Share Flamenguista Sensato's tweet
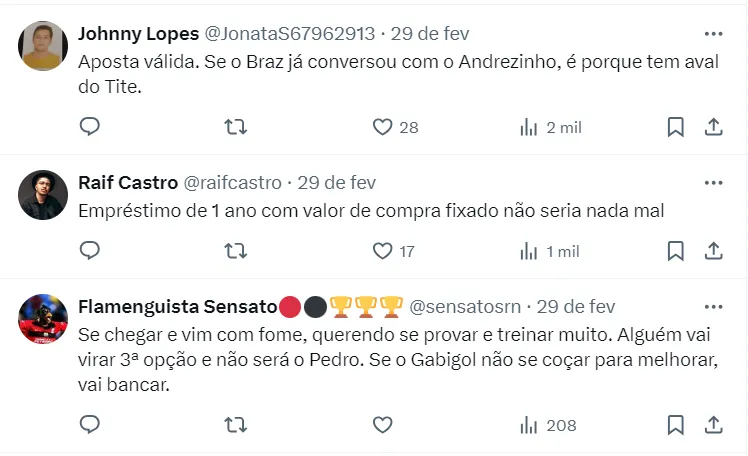 (x=714, y=425)
